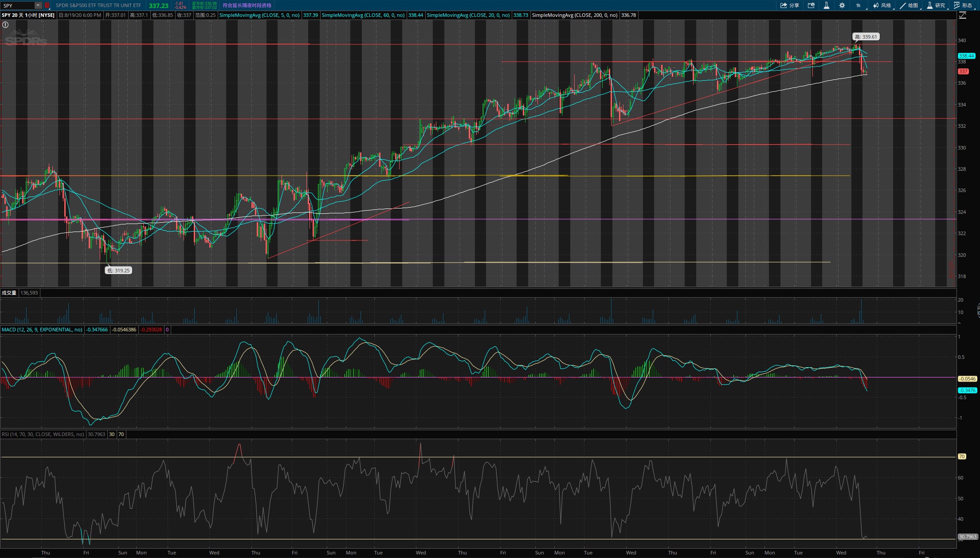Click the SPY symbol input field
980x558 pixels.
[18, 5]
